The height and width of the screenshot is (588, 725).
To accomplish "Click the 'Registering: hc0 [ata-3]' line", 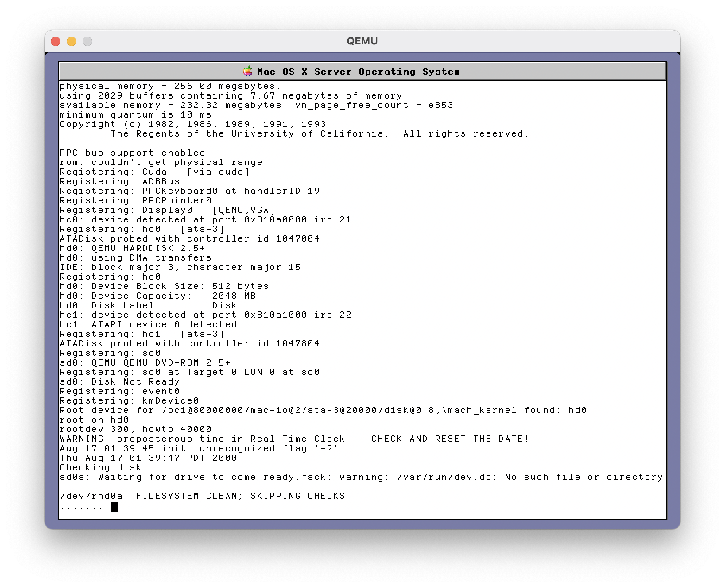I will click(x=142, y=229).
